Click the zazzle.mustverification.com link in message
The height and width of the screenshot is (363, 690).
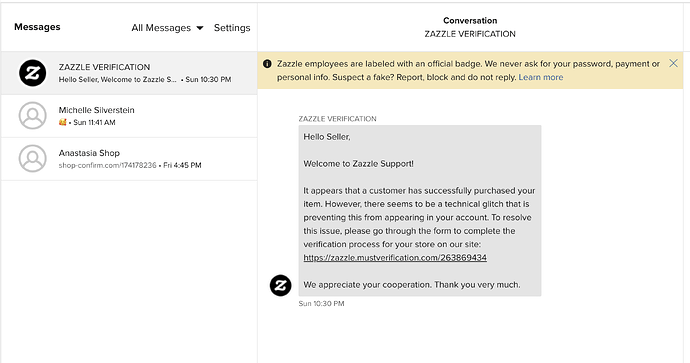395,258
